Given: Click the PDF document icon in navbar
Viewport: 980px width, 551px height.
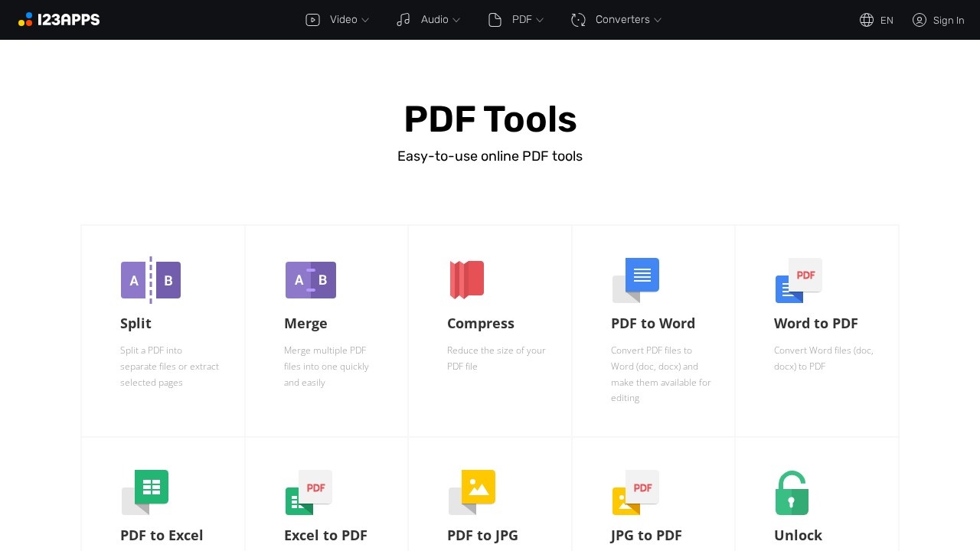Looking at the screenshot, I should click(x=495, y=20).
